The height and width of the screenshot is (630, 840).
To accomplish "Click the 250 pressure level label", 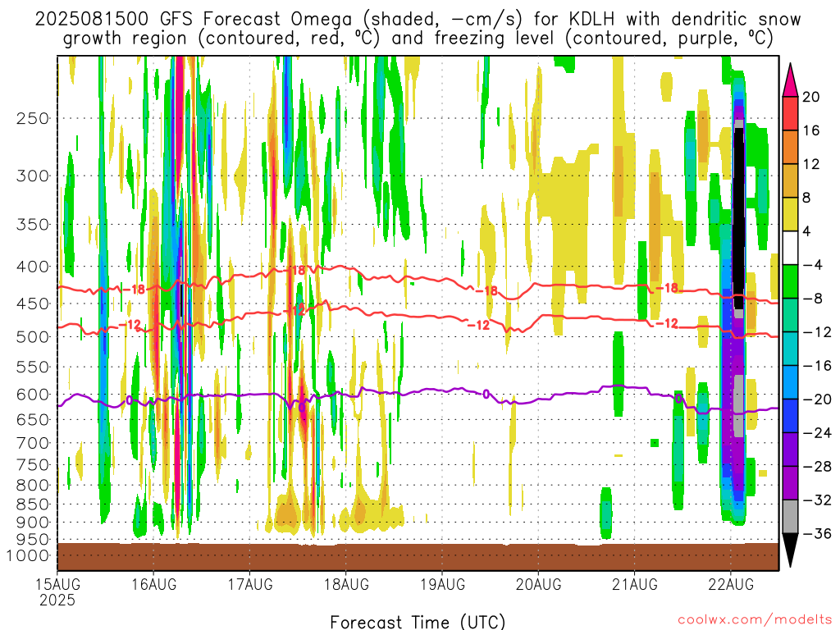I will click(33, 118).
